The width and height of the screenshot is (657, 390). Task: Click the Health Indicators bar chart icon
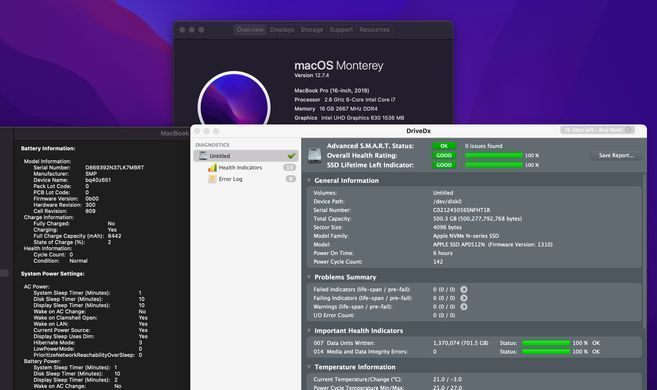click(x=212, y=168)
